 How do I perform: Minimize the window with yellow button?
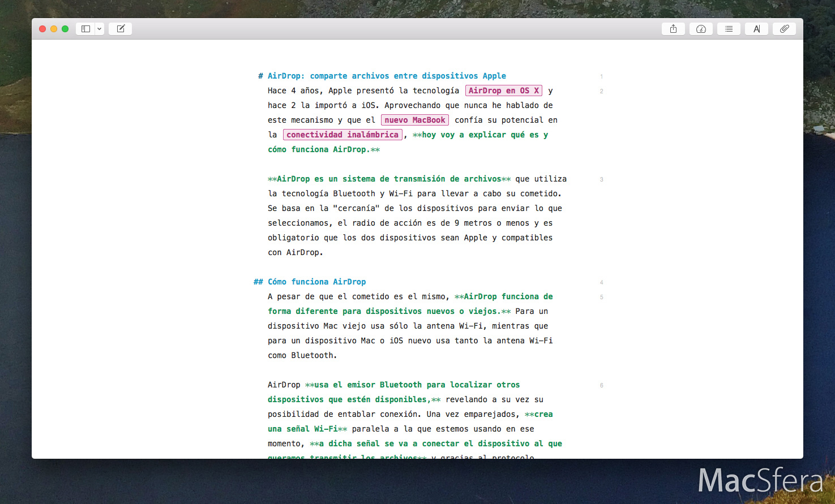point(54,29)
